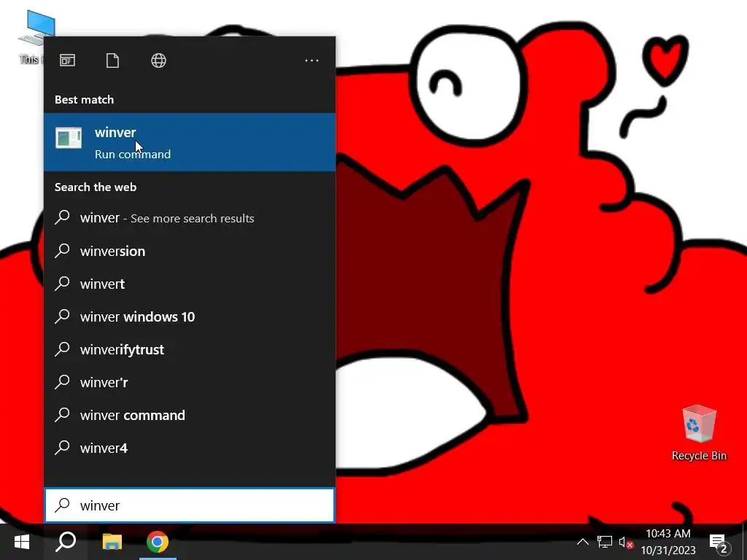Viewport: 747px width, 560px height.
Task: Click the magnifier icon beside winversion
Action: (62, 251)
